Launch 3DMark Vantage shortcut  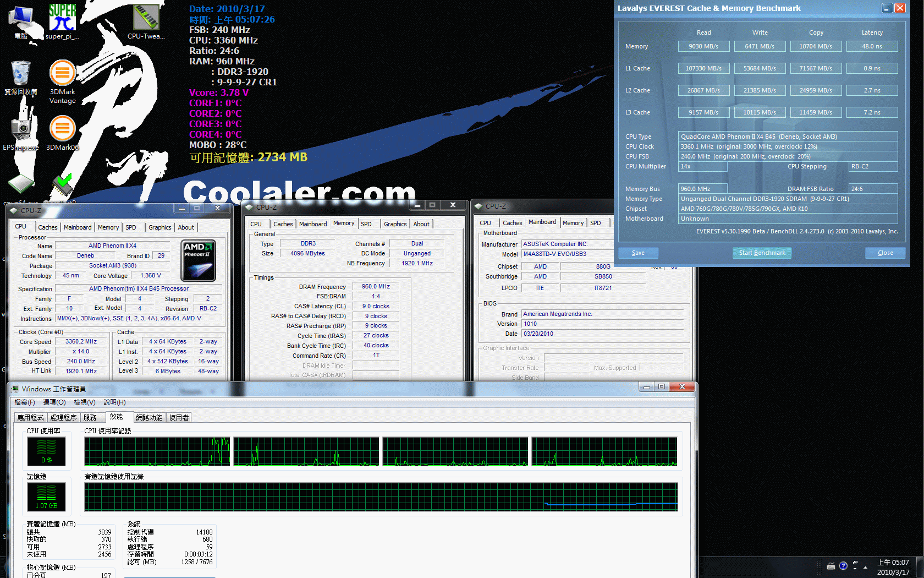(x=62, y=81)
